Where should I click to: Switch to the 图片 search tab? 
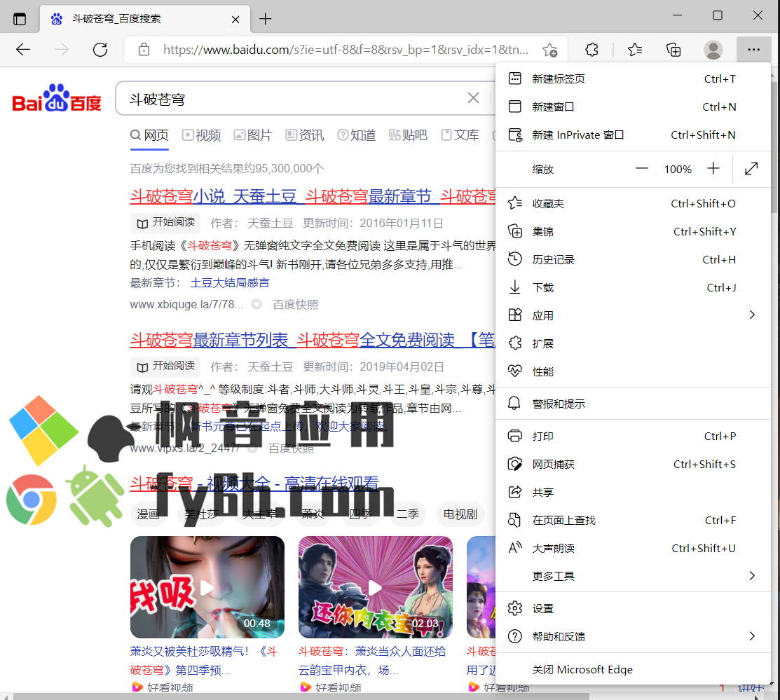click(253, 135)
